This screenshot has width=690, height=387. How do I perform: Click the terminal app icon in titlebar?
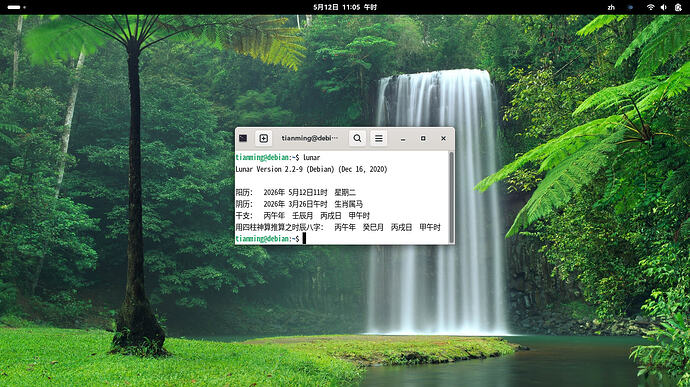click(x=243, y=138)
